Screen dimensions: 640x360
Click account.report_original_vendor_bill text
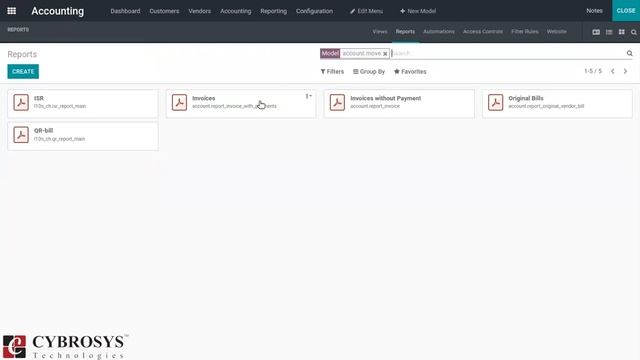[546, 106]
